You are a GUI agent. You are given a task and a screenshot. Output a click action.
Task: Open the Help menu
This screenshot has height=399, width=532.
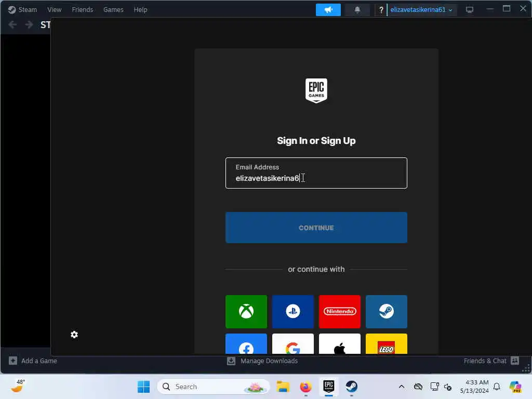coord(140,10)
